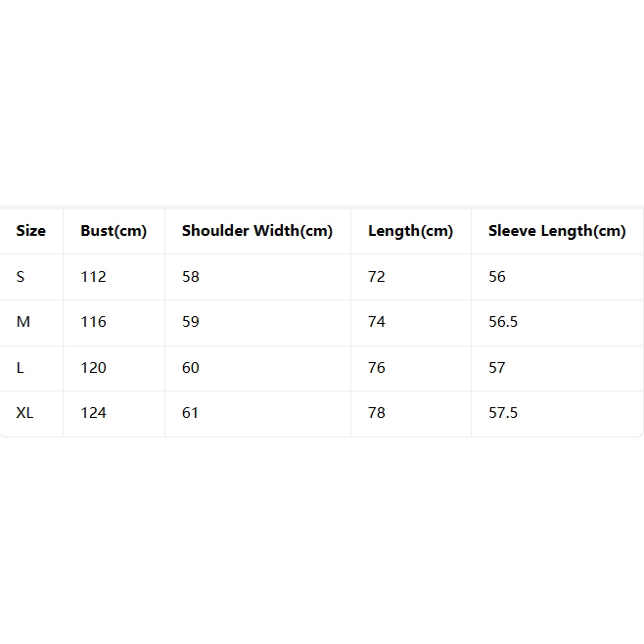Click bust value 124 for XL
The height and width of the screenshot is (644, 644).
pos(93,413)
